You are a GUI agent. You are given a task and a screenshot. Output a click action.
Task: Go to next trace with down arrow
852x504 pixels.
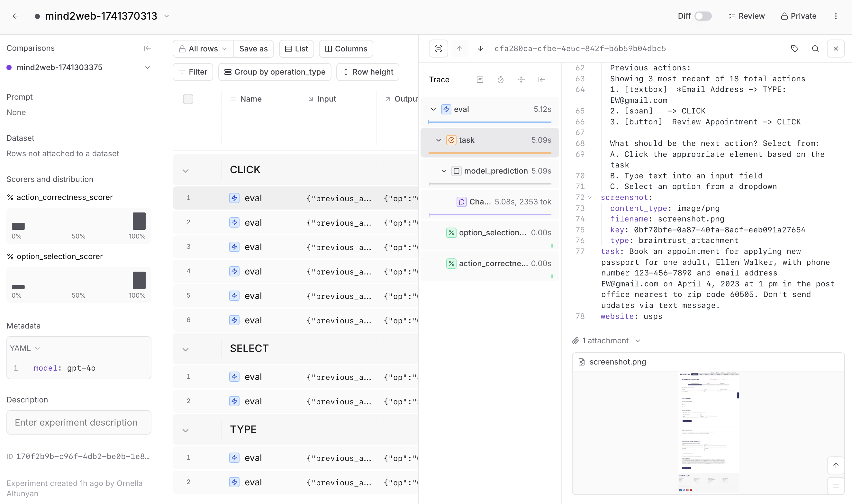pos(480,49)
